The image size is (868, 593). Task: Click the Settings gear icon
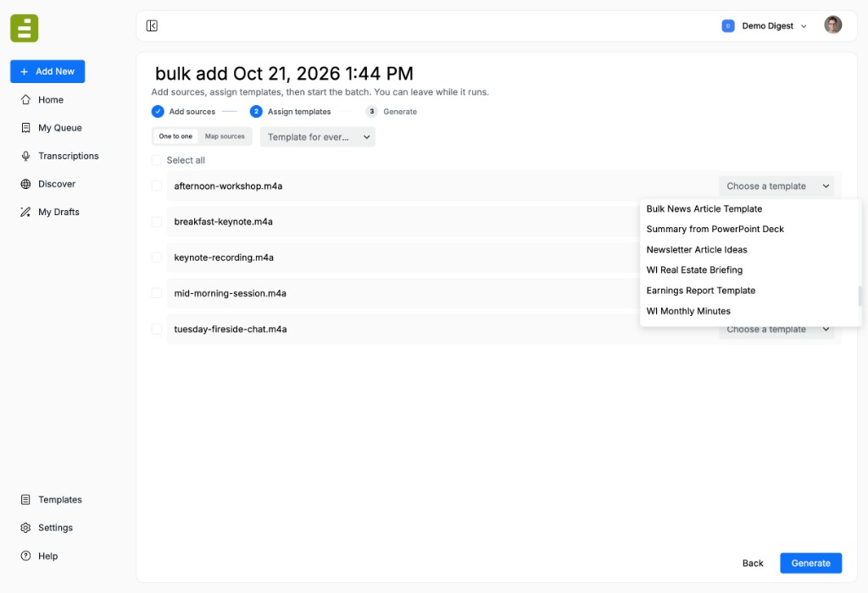[25, 528]
